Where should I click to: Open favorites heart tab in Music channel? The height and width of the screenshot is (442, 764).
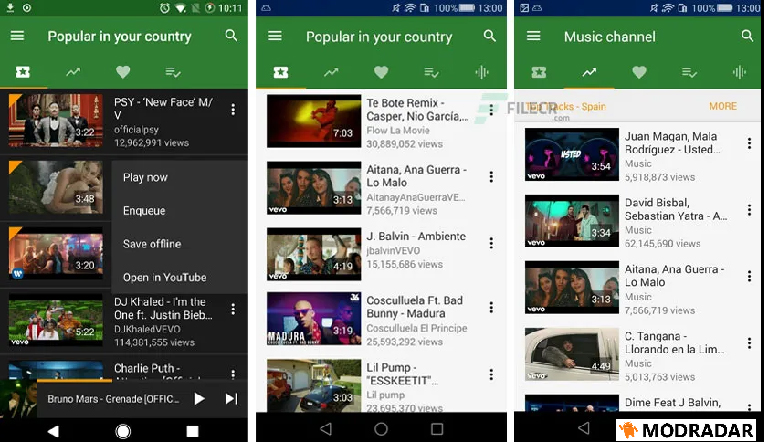[639, 73]
